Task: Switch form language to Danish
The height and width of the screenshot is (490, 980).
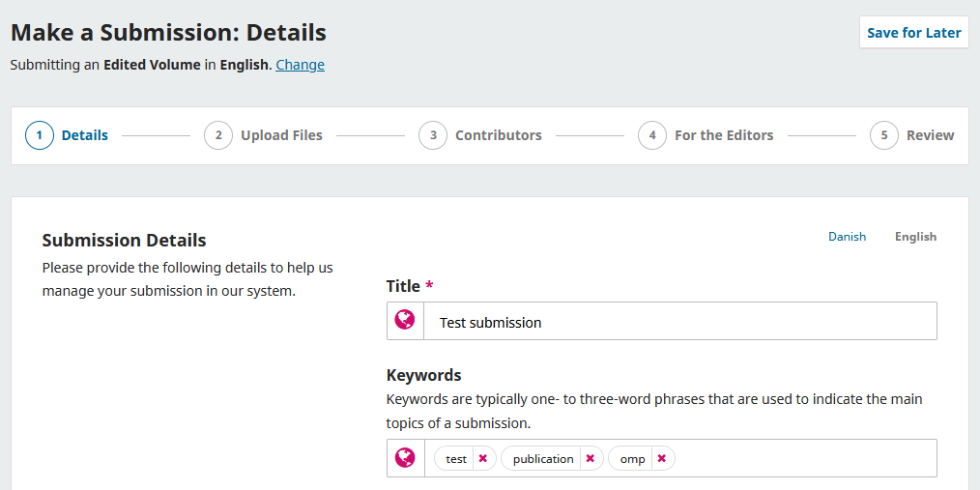Action: tap(847, 236)
